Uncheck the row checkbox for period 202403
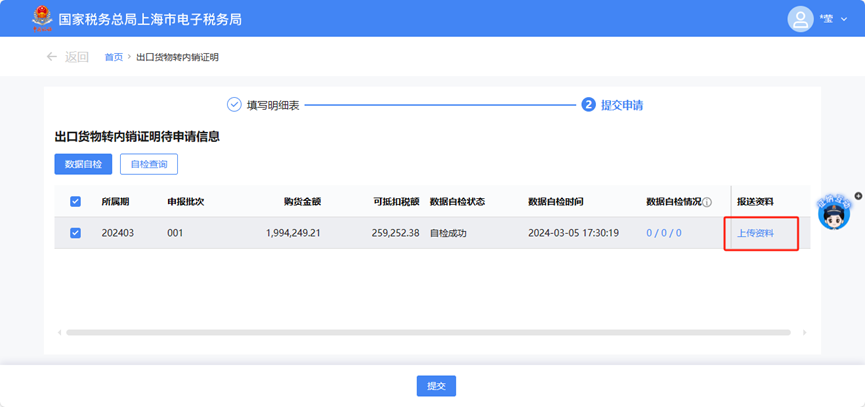 [76, 233]
